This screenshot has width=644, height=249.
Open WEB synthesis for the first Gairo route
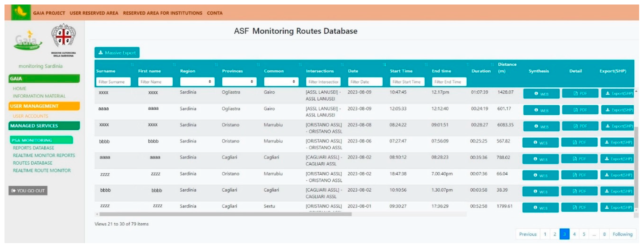coord(540,94)
